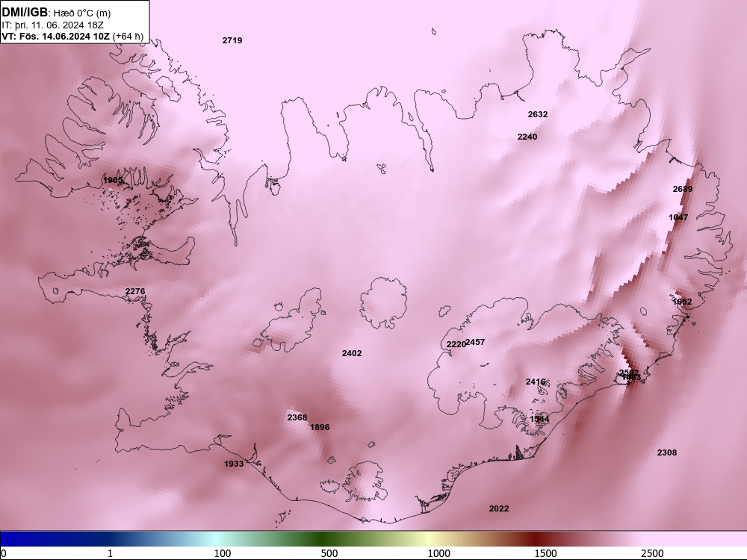This screenshot has height=560, width=747.
Task: Click the map value 2632
Action: click(x=537, y=114)
